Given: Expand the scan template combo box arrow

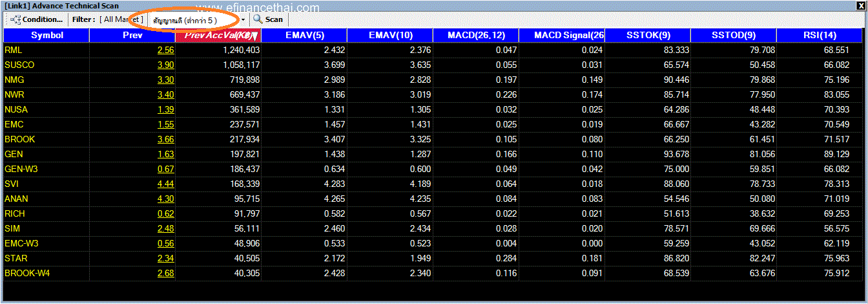Looking at the screenshot, I should [x=243, y=19].
